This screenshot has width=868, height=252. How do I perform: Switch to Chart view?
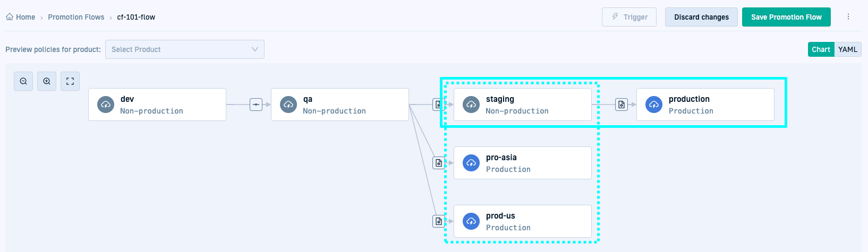821,49
